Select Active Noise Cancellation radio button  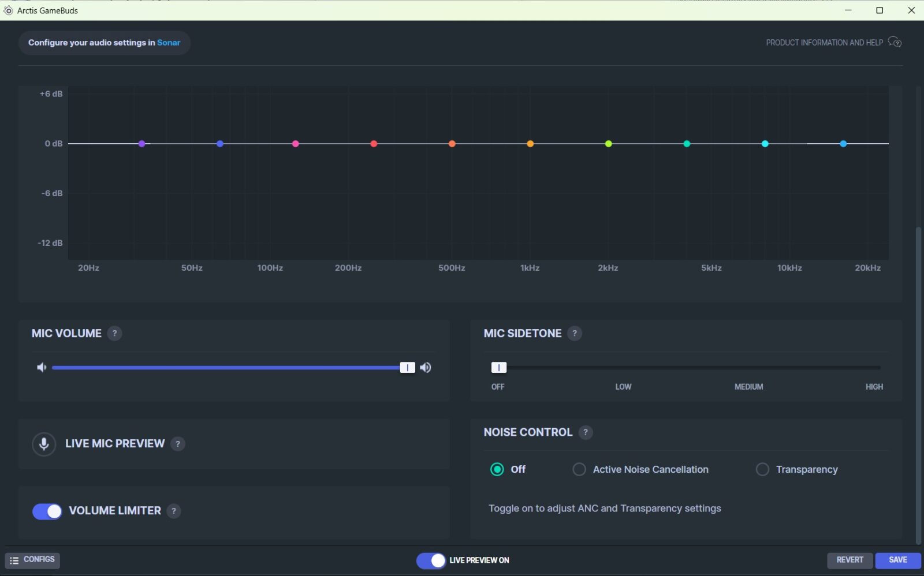click(x=579, y=469)
